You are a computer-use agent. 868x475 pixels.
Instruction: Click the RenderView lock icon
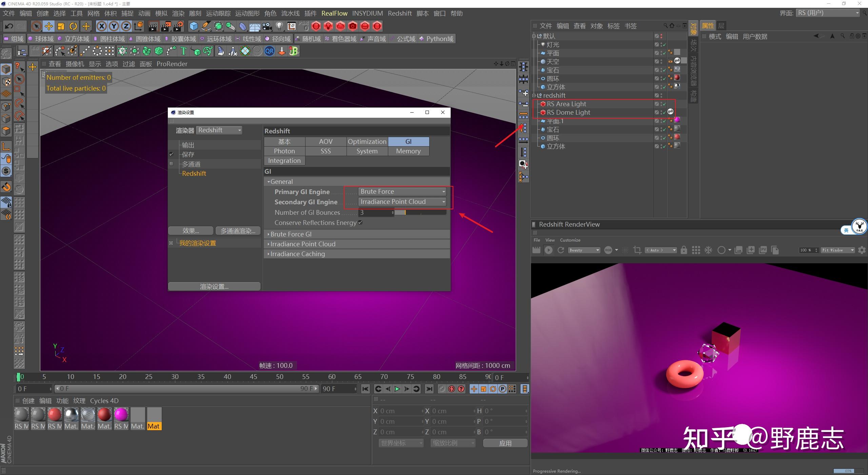(684, 250)
